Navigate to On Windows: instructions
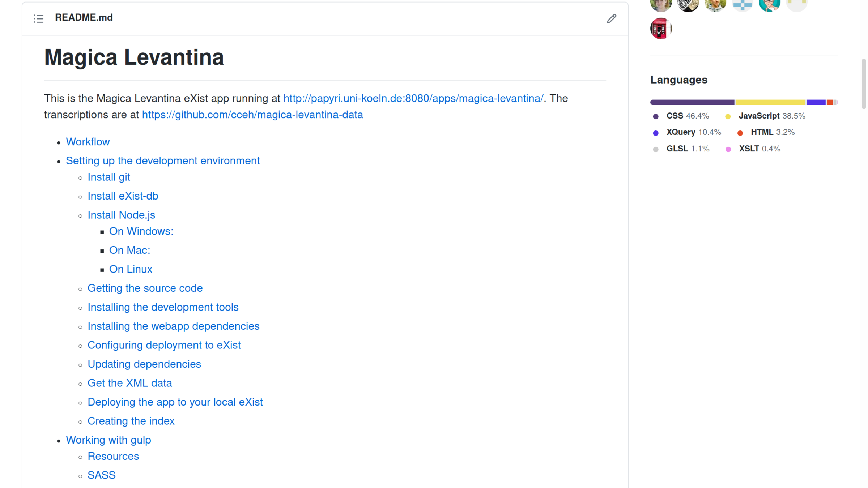 141,231
